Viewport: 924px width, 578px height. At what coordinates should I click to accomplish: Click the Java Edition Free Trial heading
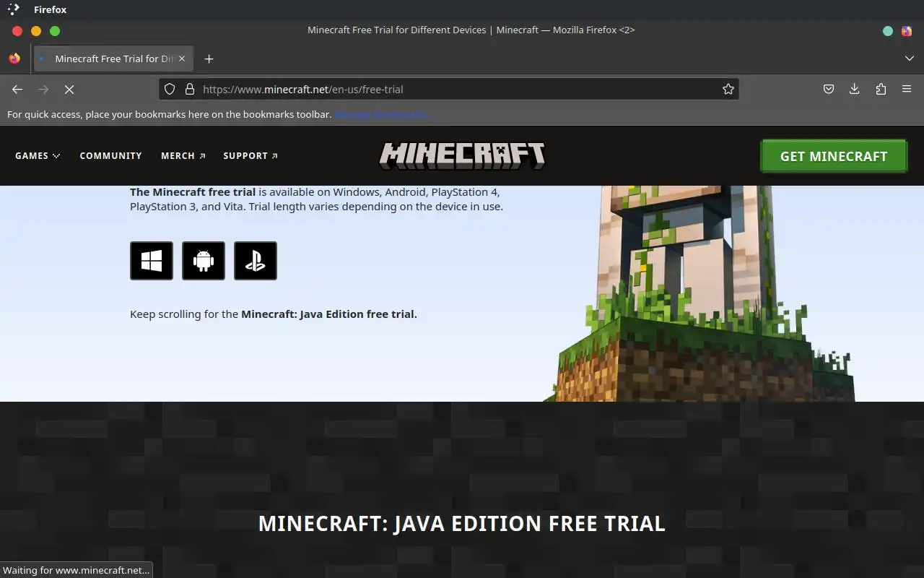tap(462, 523)
